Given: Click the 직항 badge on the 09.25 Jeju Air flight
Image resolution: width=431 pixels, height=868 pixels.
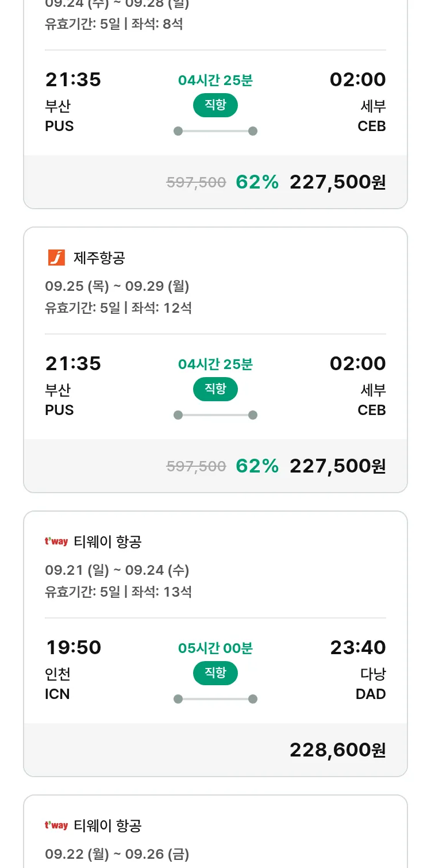Looking at the screenshot, I should tap(215, 389).
